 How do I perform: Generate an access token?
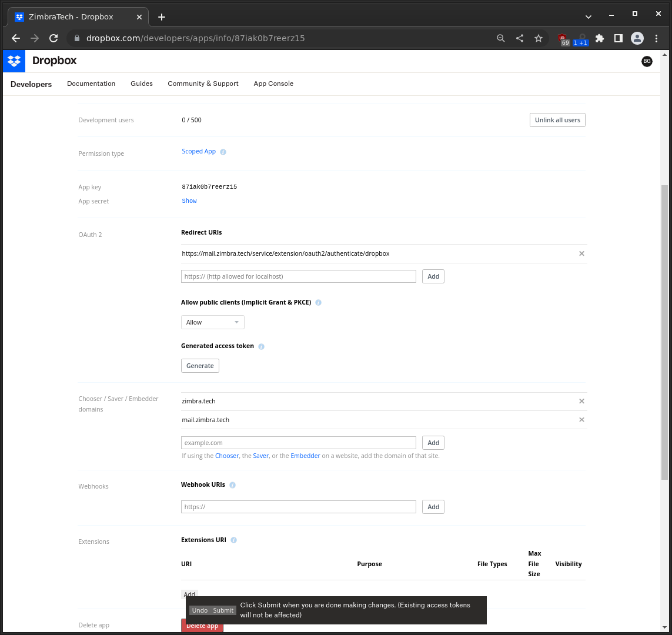click(200, 366)
